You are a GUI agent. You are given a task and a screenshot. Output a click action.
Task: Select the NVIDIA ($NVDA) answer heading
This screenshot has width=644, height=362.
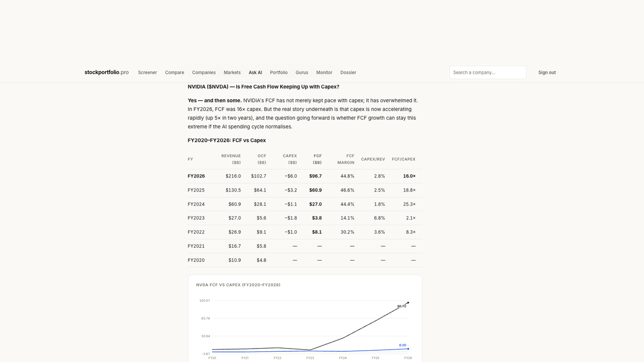click(264, 86)
